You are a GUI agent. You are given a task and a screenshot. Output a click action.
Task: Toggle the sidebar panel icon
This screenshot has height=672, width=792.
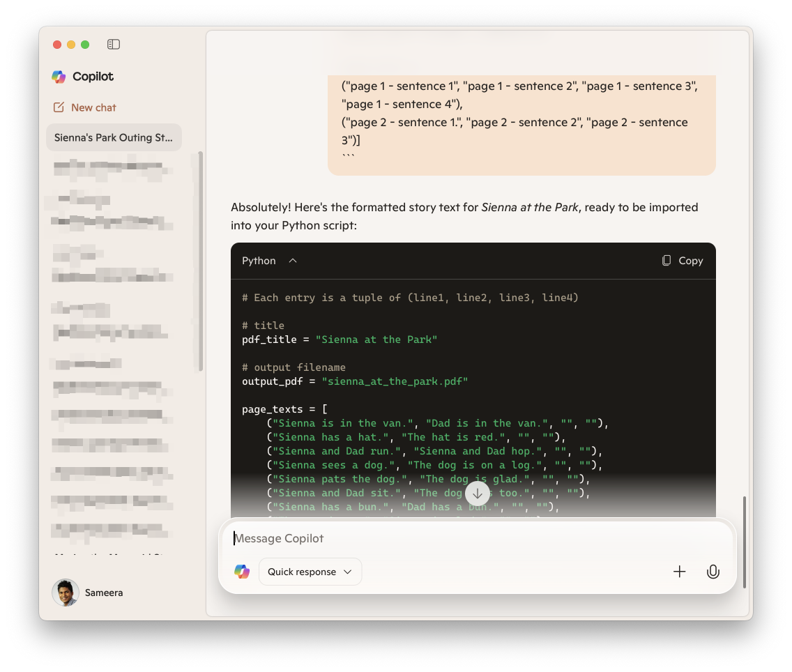pos(114,45)
